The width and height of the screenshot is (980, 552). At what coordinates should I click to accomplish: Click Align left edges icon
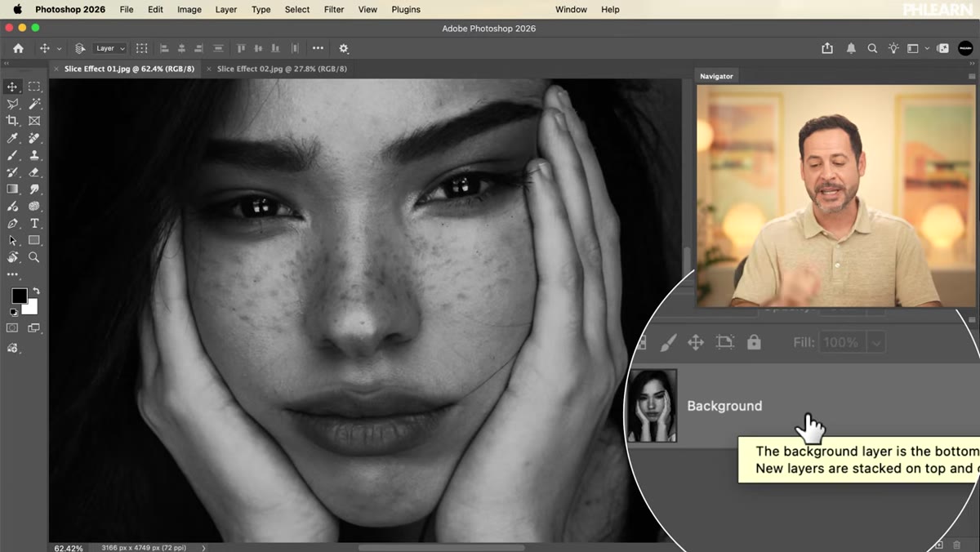[164, 48]
